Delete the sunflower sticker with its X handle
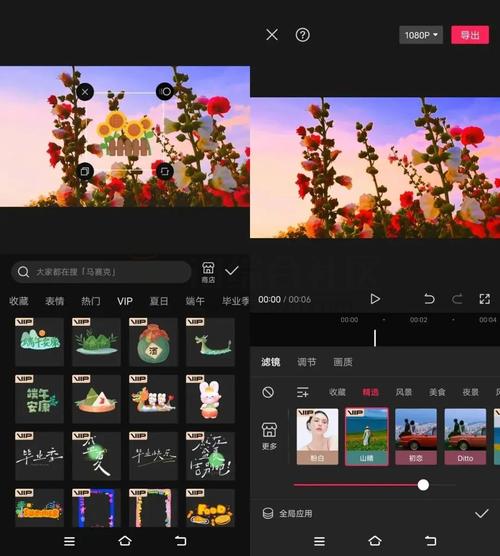500x556 pixels. click(85, 92)
